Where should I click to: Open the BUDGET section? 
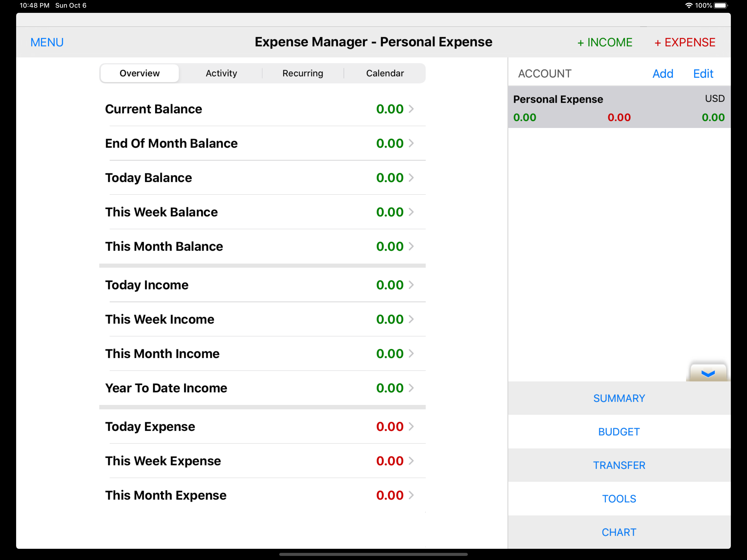pos(619,432)
